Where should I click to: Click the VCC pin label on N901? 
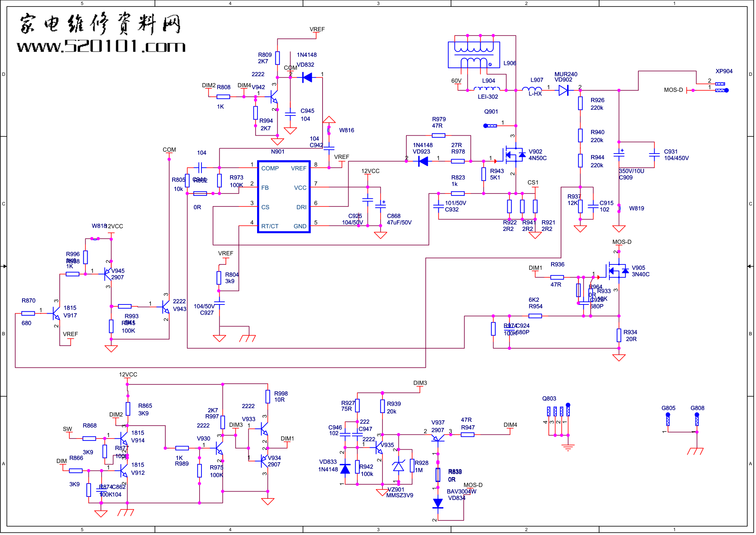click(x=300, y=188)
